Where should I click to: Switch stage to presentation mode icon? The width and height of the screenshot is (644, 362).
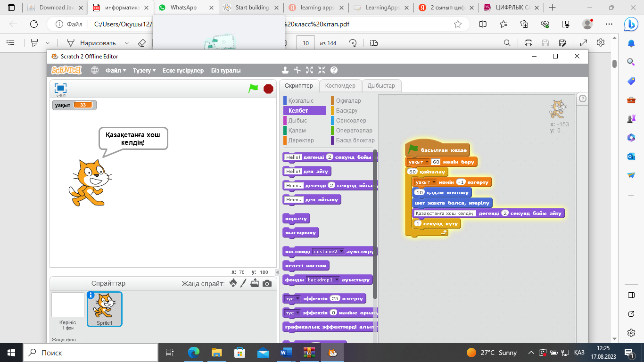tap(60, 88)
